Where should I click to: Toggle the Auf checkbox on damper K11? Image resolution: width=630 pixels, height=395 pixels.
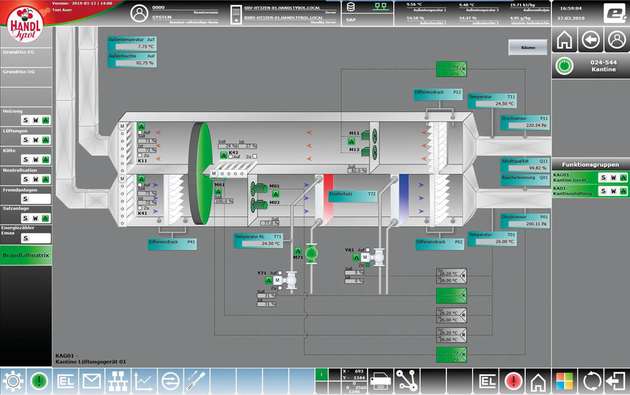click(x=140, y=132)
